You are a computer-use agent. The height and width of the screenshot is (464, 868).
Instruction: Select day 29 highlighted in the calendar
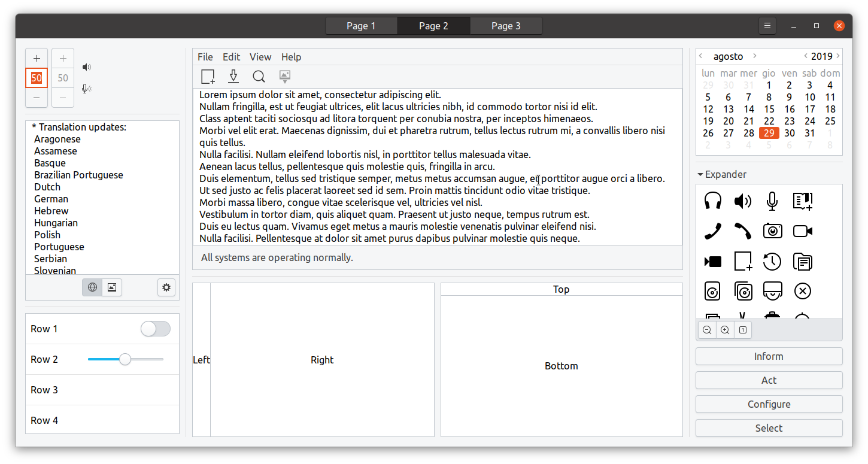point(769,133)
